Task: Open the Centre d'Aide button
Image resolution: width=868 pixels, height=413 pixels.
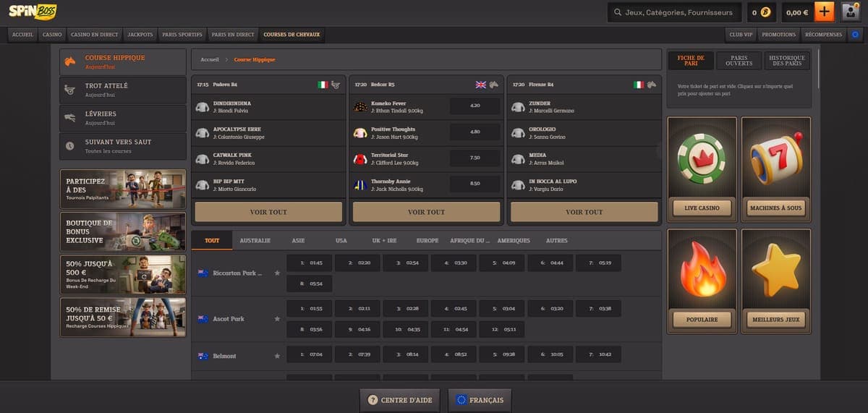Action: pos(401,400)
